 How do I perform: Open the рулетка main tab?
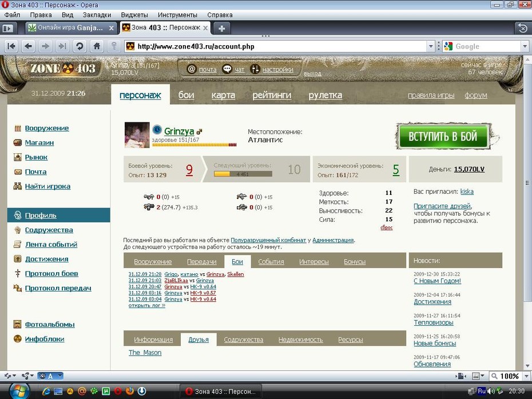pos(325,95)
